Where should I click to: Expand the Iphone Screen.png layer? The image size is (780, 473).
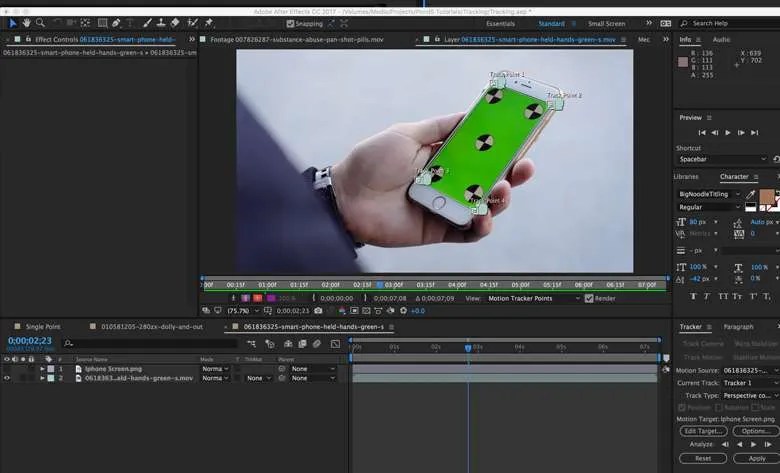pos(42,368)
